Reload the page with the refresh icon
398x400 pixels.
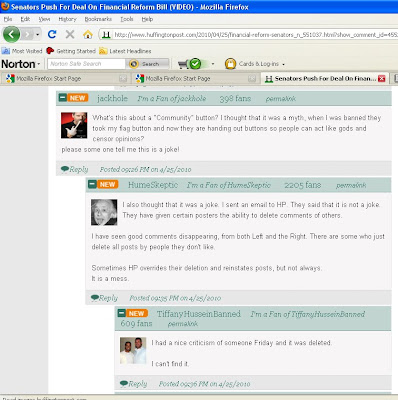(52, 34)
